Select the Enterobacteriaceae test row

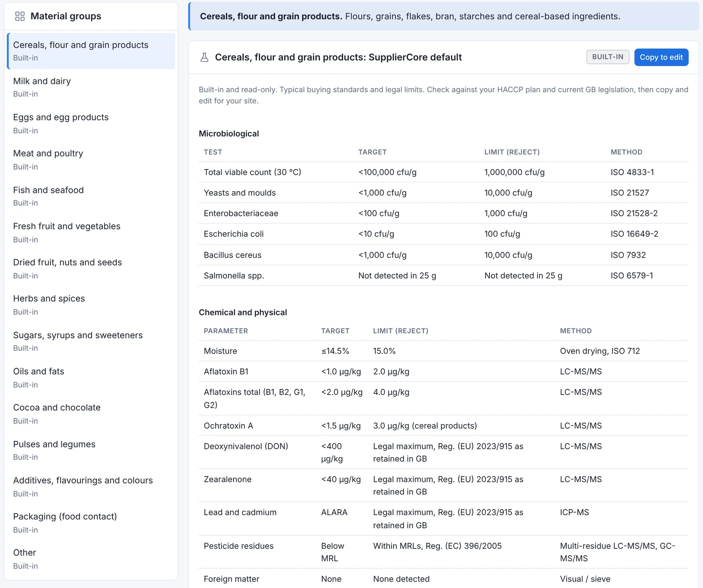coord(443,213)
